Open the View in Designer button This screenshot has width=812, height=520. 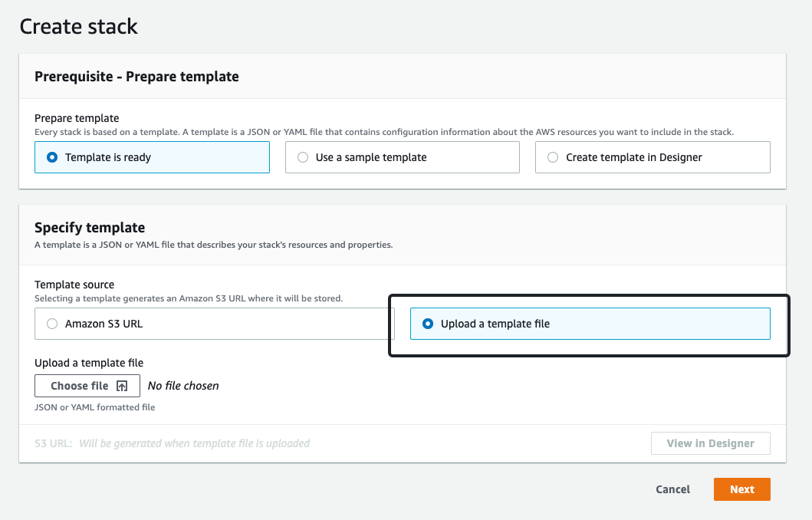click(x=711, y=443)
